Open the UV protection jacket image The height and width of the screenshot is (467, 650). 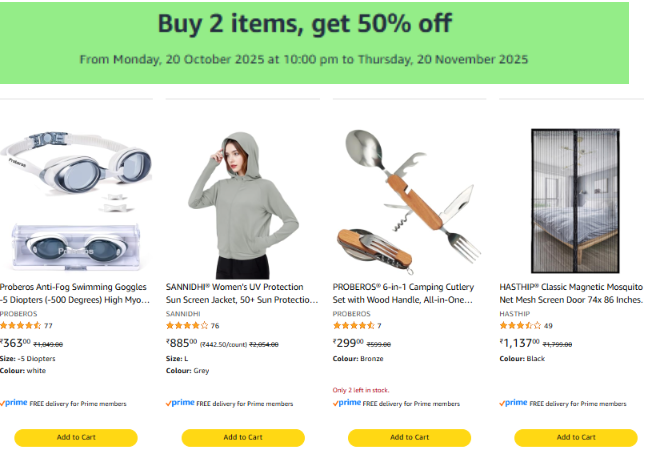point(242,200)
